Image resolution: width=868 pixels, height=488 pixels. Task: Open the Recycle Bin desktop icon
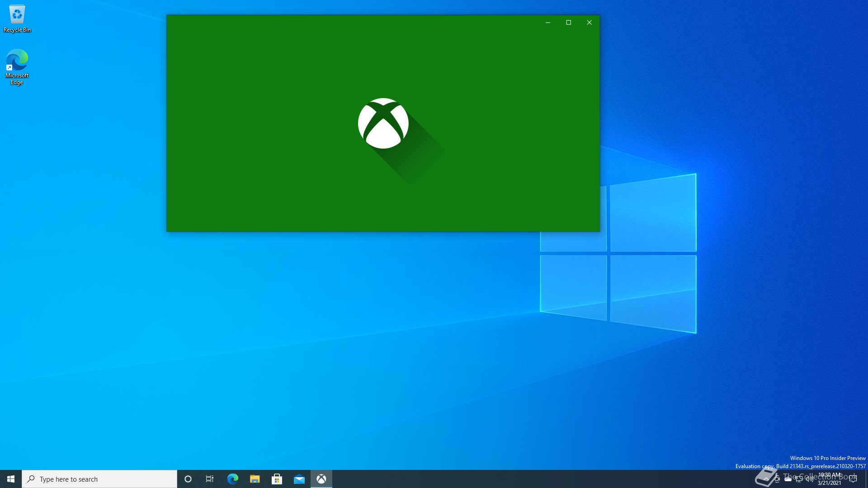(x=17, y=19)
